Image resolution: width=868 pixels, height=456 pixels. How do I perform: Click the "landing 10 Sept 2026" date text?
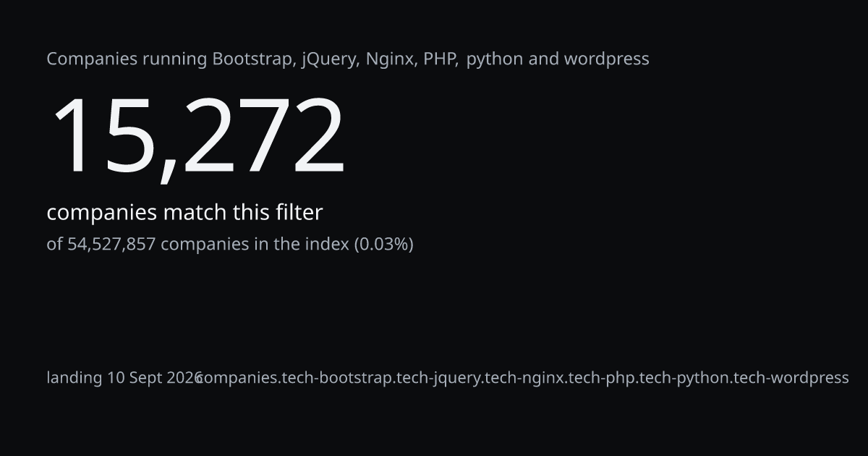click(x=124, y=378)
